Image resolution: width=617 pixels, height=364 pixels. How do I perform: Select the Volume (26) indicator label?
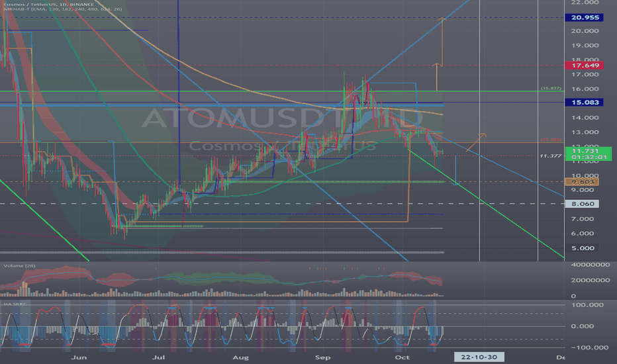coord(19,266)
